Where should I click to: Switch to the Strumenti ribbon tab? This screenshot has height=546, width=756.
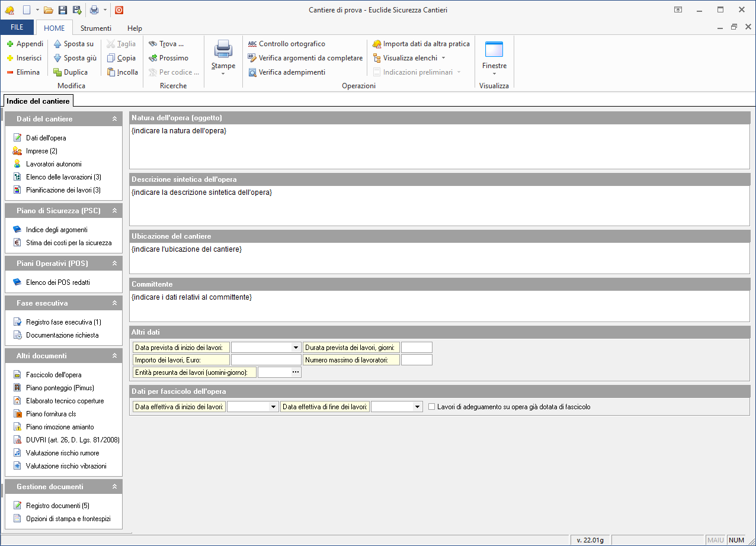click(96, 28)
